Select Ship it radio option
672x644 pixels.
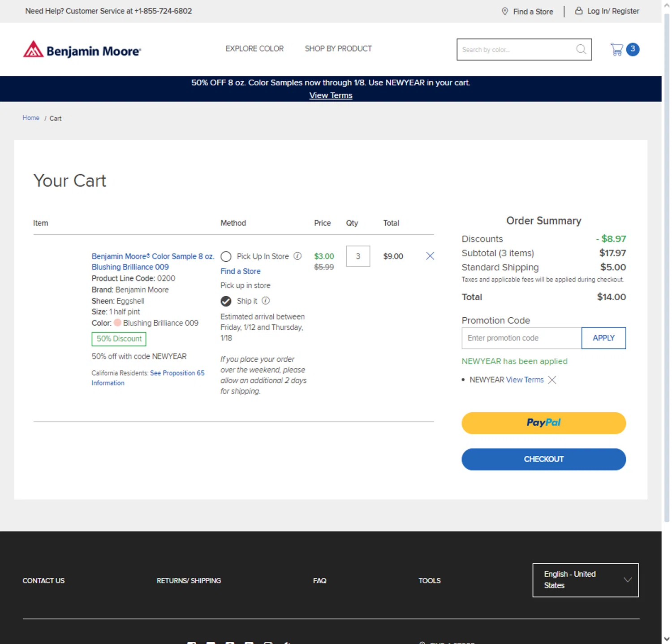point(226,301)
